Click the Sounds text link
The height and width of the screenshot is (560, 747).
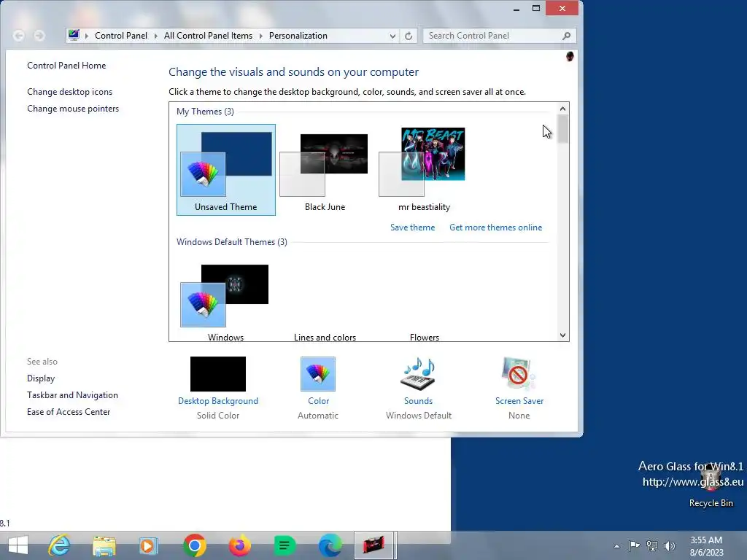click(x=418, y=401)
